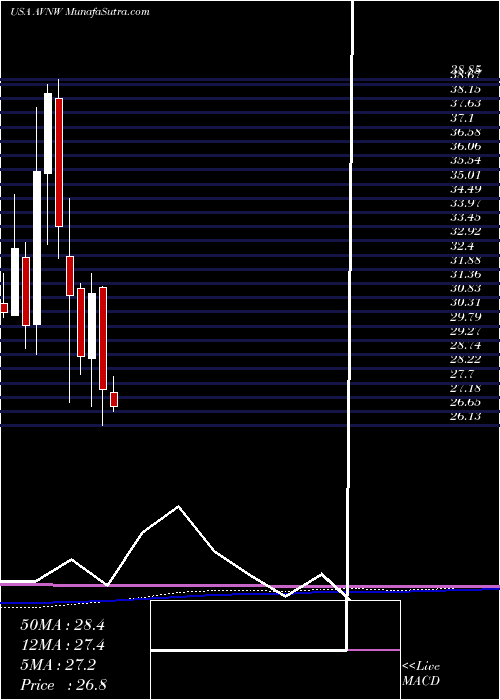
Task: Click the 33.97 price axis label
Action: [466, 204]
